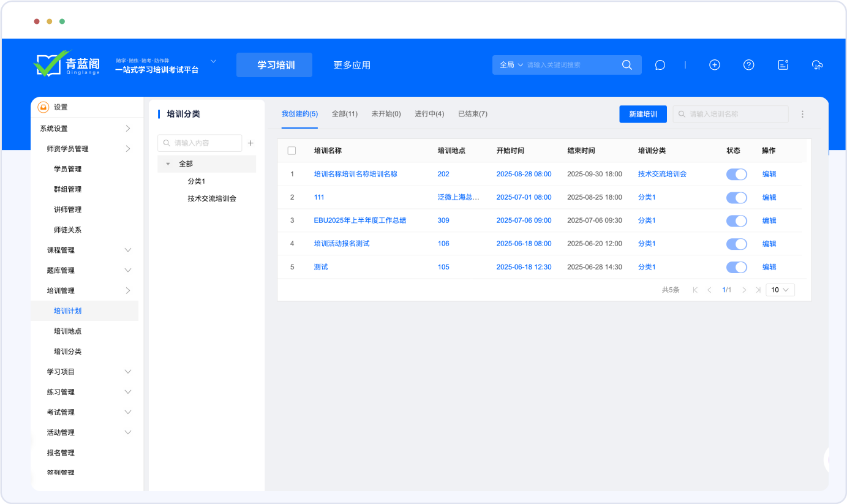
Task: Click the task list icon in header
Action: (783, 65)
